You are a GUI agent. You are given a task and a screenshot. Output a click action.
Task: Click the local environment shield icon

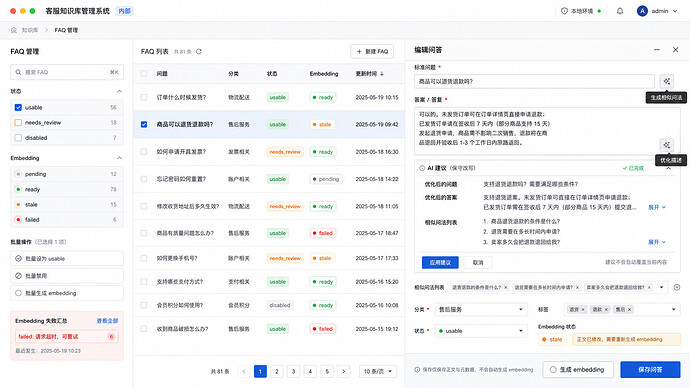coord(564,11)
